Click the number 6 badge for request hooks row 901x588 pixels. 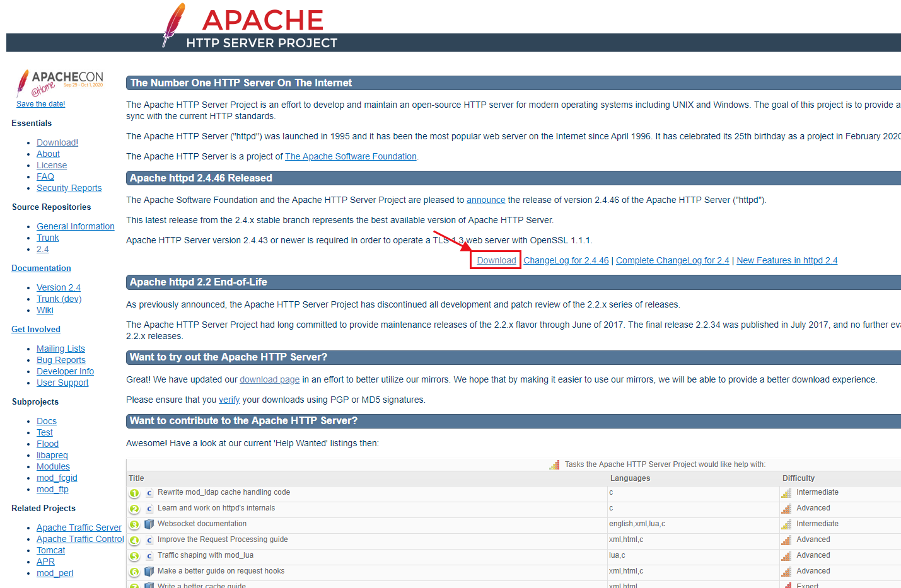pyautogui.click(x=134, y=572)
